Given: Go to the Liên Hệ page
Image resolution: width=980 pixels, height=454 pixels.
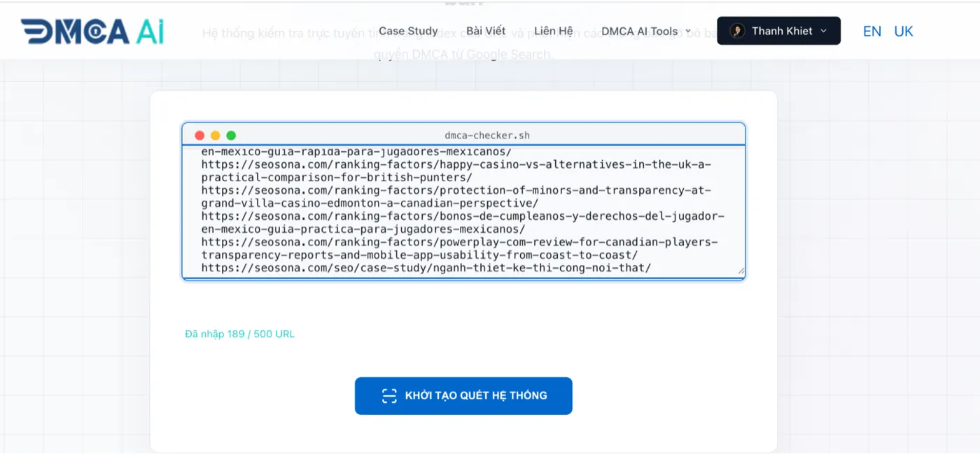Looking at the screenshot, I should click(x=554, y=31).
